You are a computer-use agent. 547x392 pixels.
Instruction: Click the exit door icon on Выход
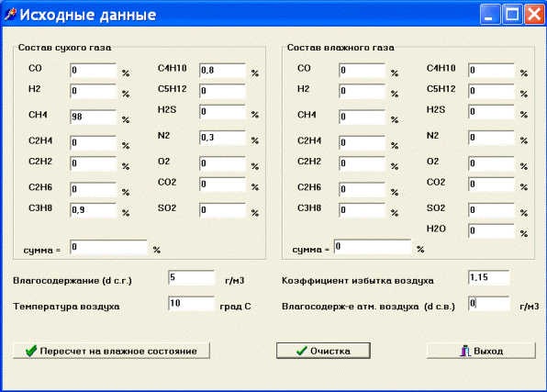click(x=465, y=351)
